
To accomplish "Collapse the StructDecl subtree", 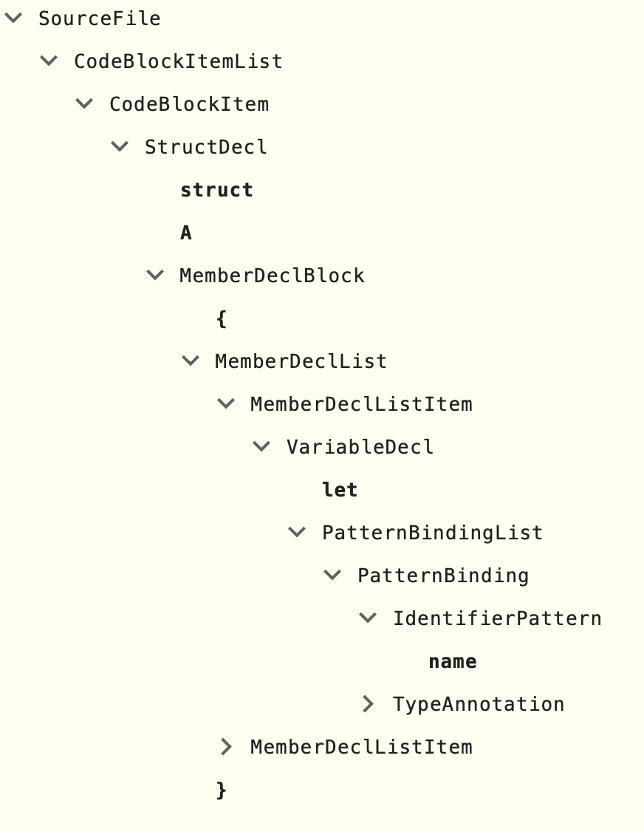I will [118, 146].
